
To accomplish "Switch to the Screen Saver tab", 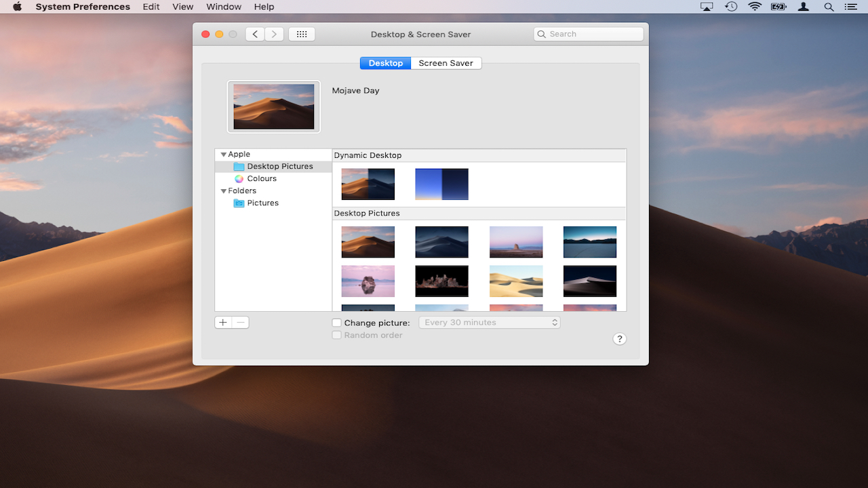I will pos(446,63).
